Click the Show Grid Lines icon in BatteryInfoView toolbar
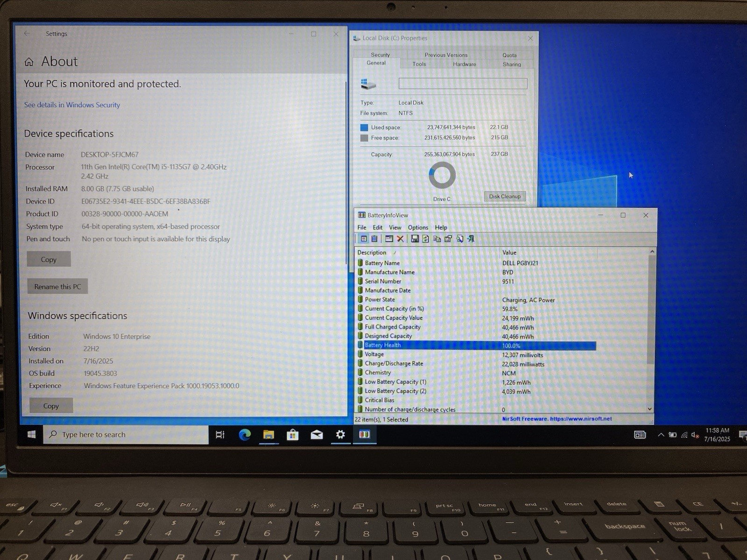747x560 pixels. coord(364,239)
